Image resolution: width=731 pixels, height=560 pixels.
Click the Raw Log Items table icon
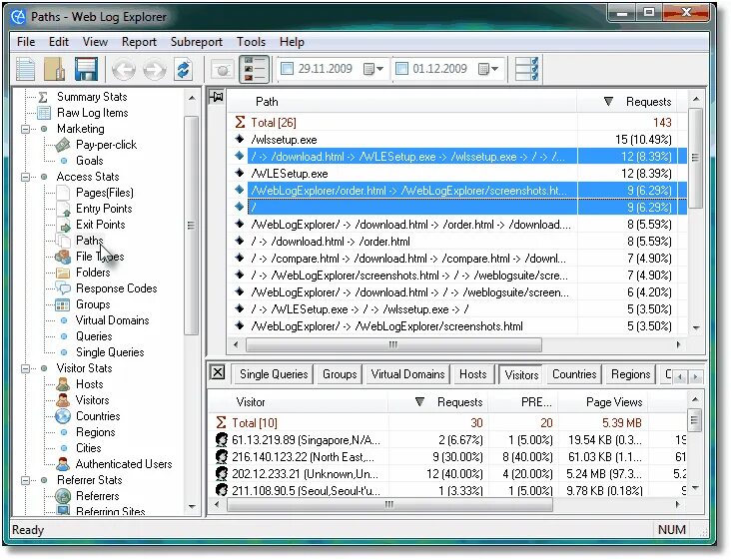pyautogui.click(x=44, y=113)
